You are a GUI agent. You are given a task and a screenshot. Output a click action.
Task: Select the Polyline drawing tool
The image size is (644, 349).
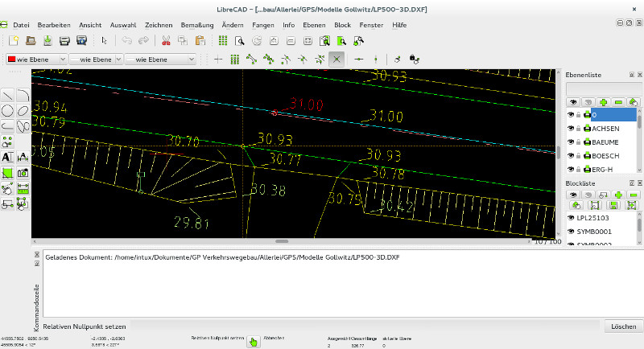tap(7, 126)
